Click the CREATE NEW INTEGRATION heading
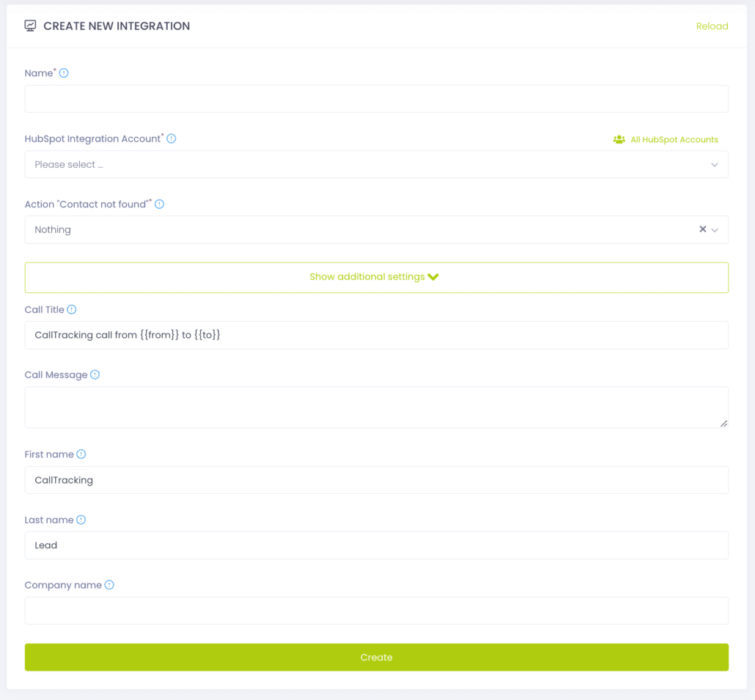This screenshot has width=755, height=700. click(117, 26)
